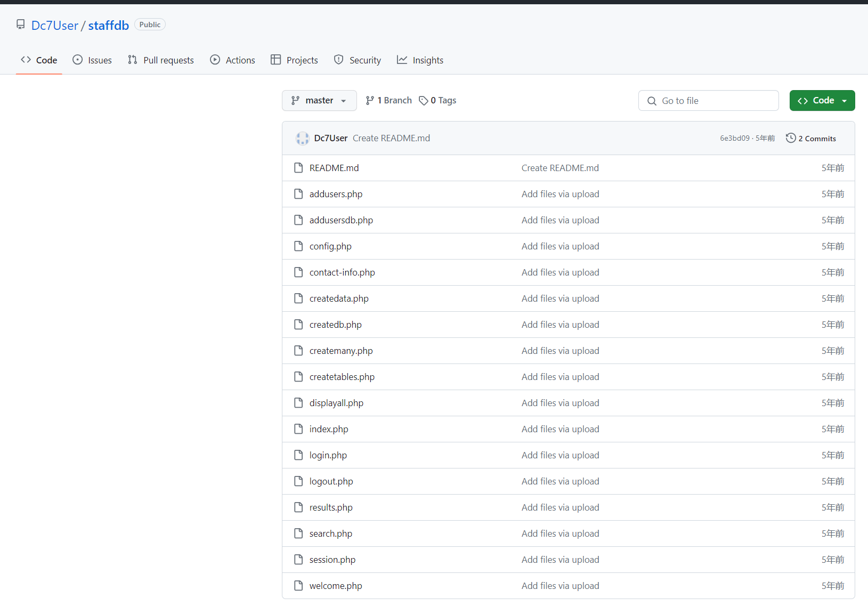Go to the Actions tab
Image resolution: width=868 pixels, height=606 pixels.
click(233, 60)
